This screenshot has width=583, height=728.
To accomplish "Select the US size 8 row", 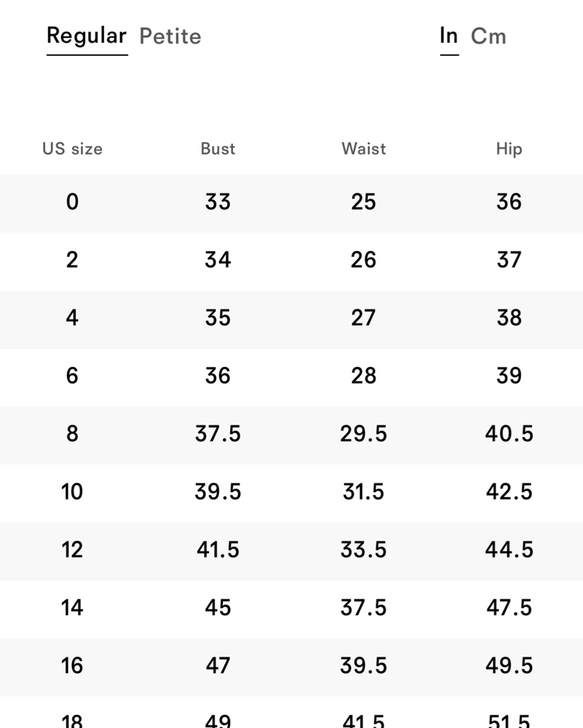I will coord(291,435).
